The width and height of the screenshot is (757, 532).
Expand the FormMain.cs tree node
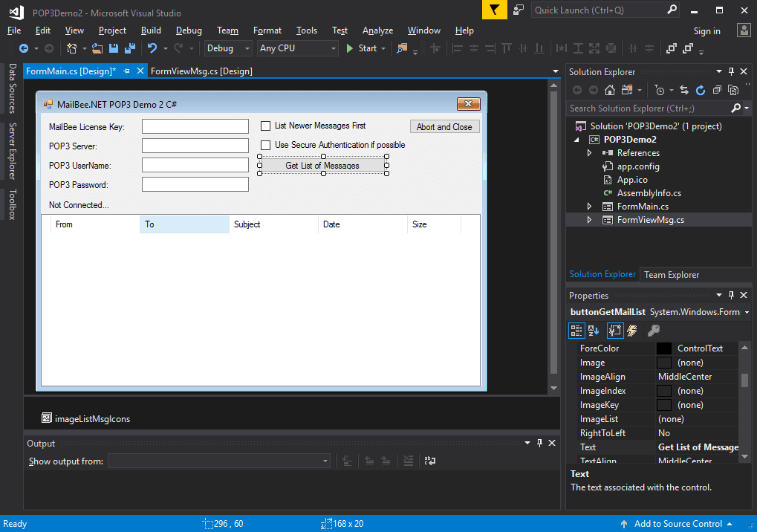(589, 207)
